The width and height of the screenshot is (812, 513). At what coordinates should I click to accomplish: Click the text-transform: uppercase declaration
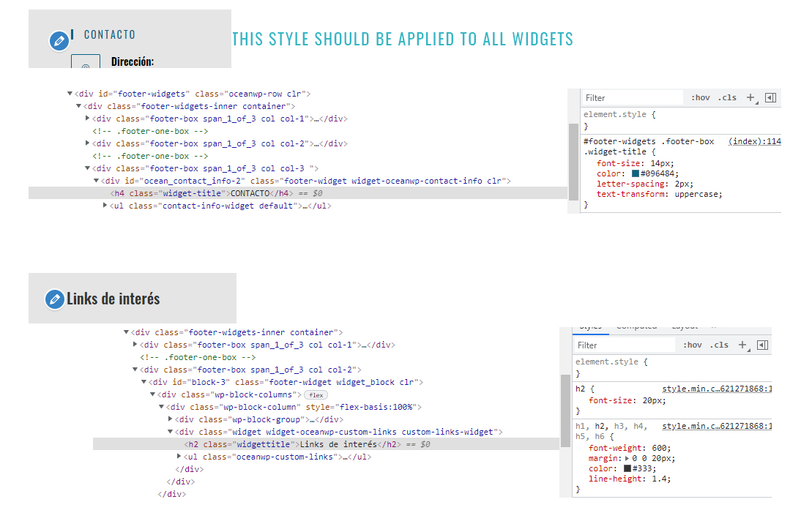(x=659, y=194)
